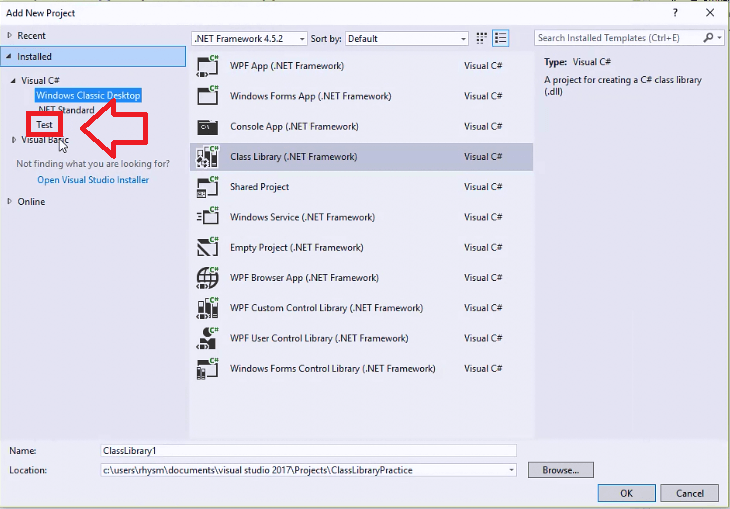Select Console App (.NET Framework) text
This screenshot has width=730, height=509.
pos(294,127)
